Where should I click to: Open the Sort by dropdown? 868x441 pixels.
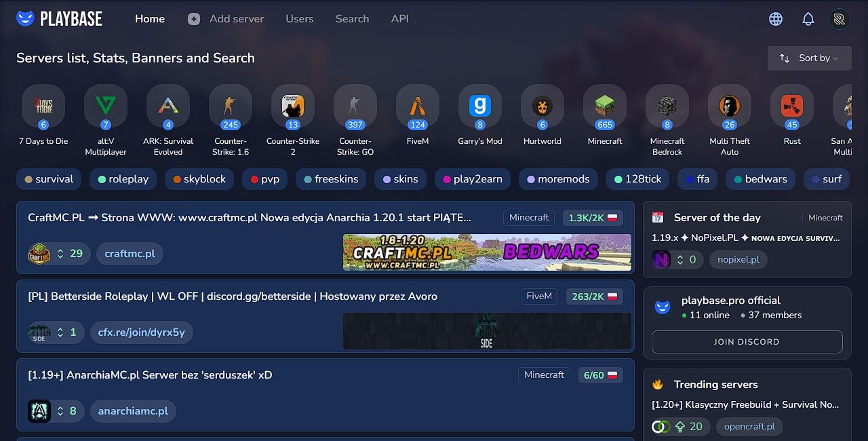pyautogui.click(x=809, y=58)
